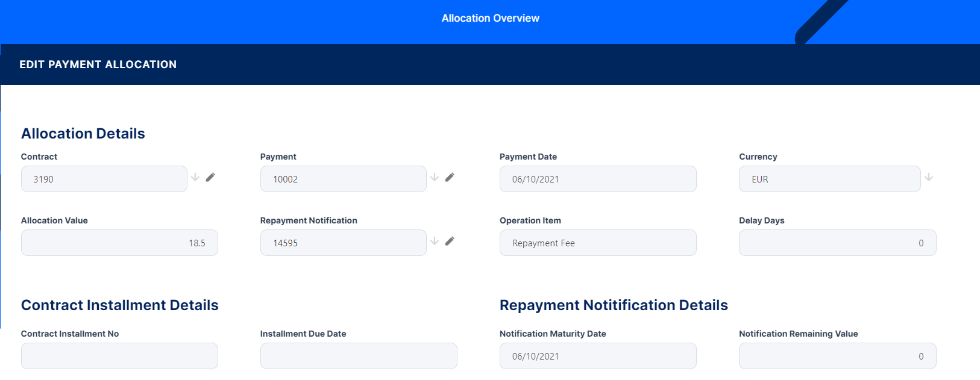
Task: Expand the Repayment Notification dropdown arrow
Action: click(x=435, y=241)
